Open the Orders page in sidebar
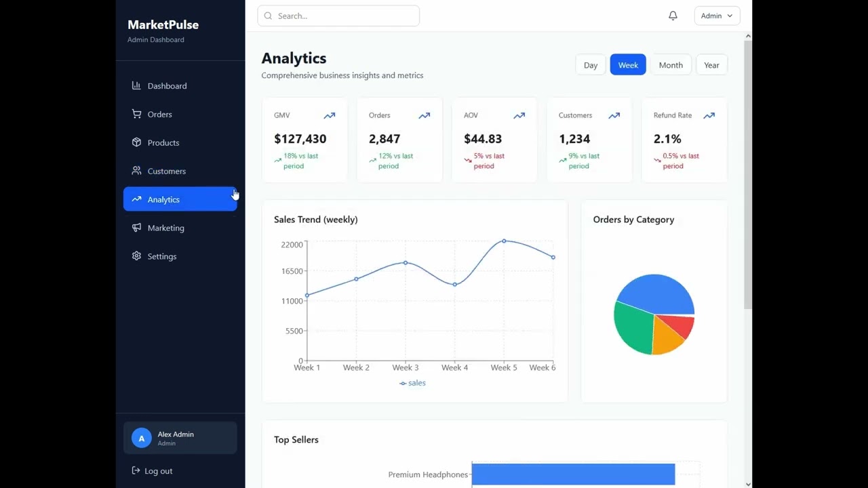The image size is (868, 488). (180, 114)
